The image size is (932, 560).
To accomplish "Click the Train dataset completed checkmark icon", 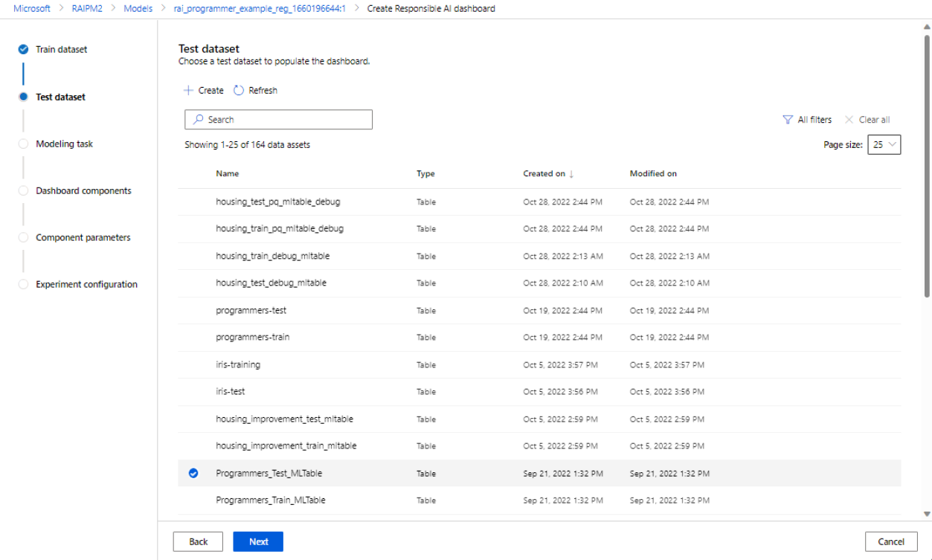I will pos(24,50).
